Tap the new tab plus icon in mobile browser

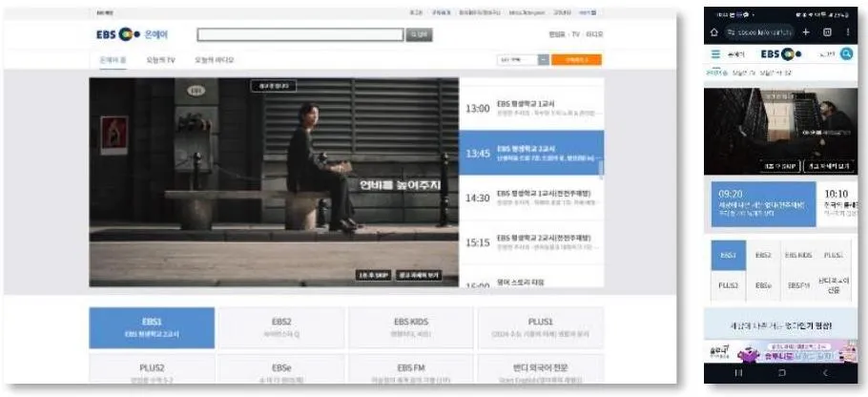click(806, 32)
